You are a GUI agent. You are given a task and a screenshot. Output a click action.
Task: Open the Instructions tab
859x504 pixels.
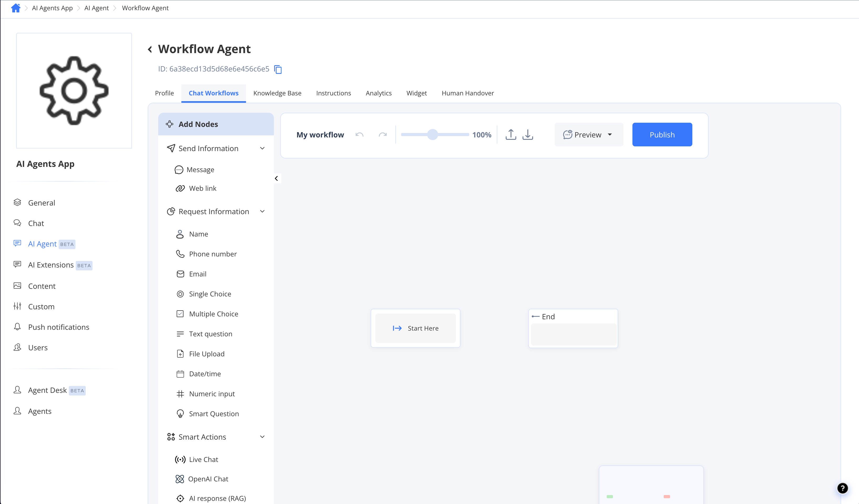(x=333, y=93)
